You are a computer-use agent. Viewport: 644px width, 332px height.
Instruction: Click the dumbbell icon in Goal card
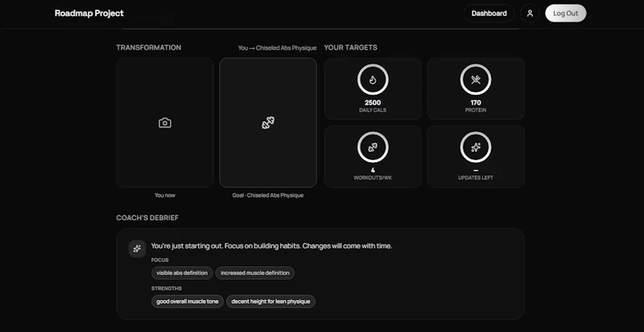(x=268, y=123)
